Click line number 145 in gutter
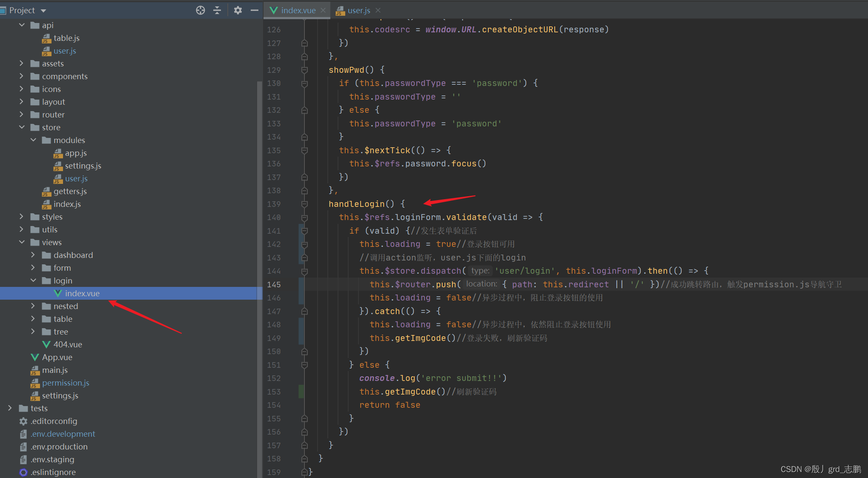868x478 pixels. tap(274, 284)
